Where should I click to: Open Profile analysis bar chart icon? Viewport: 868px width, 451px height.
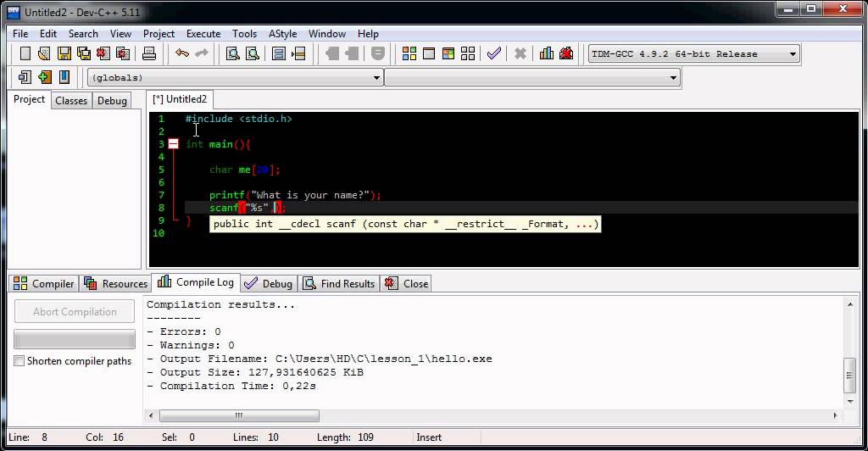coord(547,53)
